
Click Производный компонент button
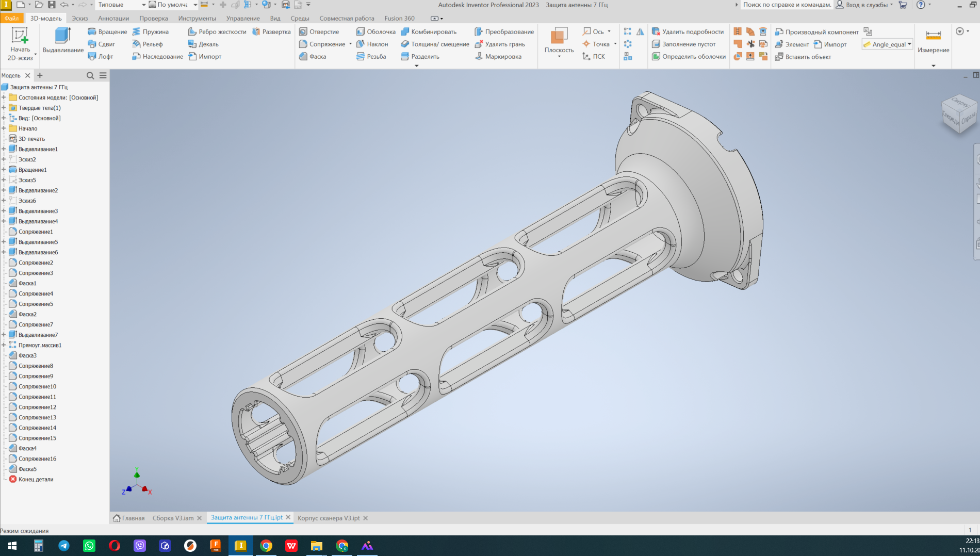coord(816,31)
